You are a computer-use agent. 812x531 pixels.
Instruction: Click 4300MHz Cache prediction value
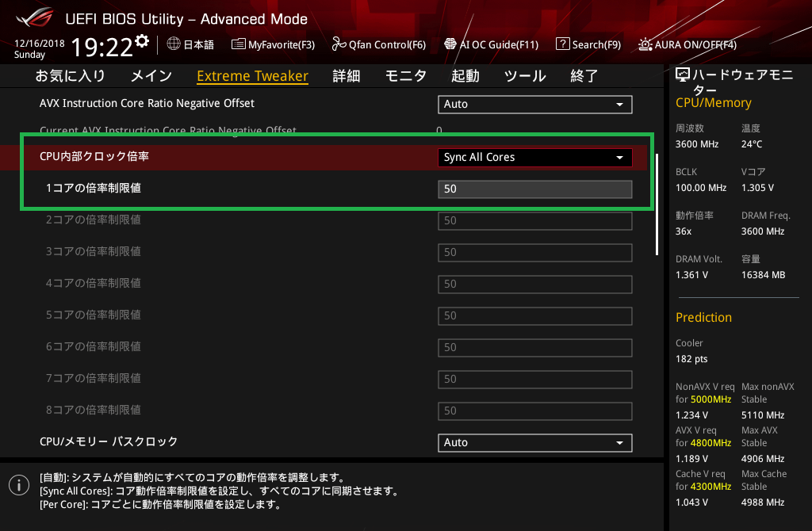pos(710,487)
